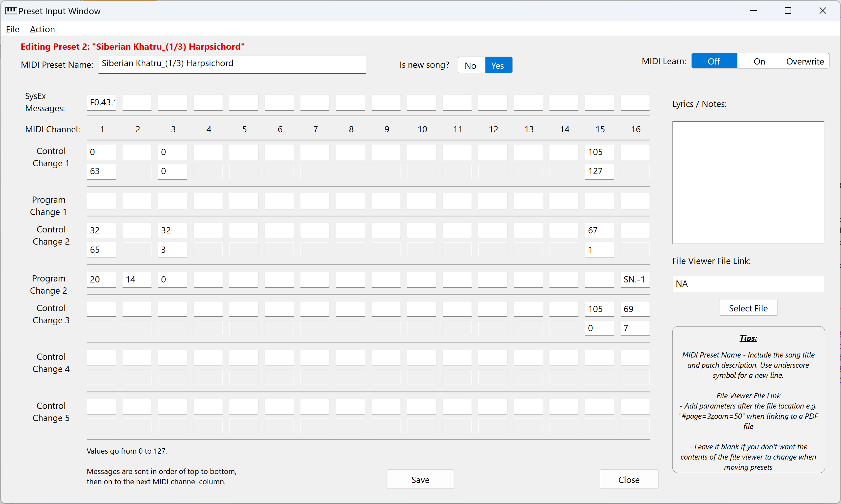Click first SysEx Messages field showing F0.43
This screenshot has width=841, height=504.
[101, 103]
